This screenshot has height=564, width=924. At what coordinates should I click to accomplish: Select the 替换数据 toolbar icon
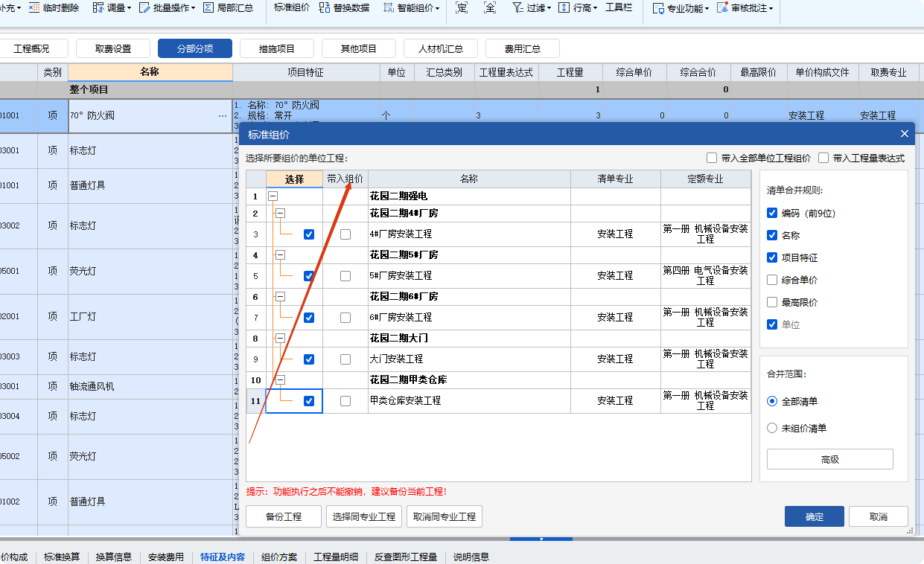pyautogui.click(x=346, y=9)
